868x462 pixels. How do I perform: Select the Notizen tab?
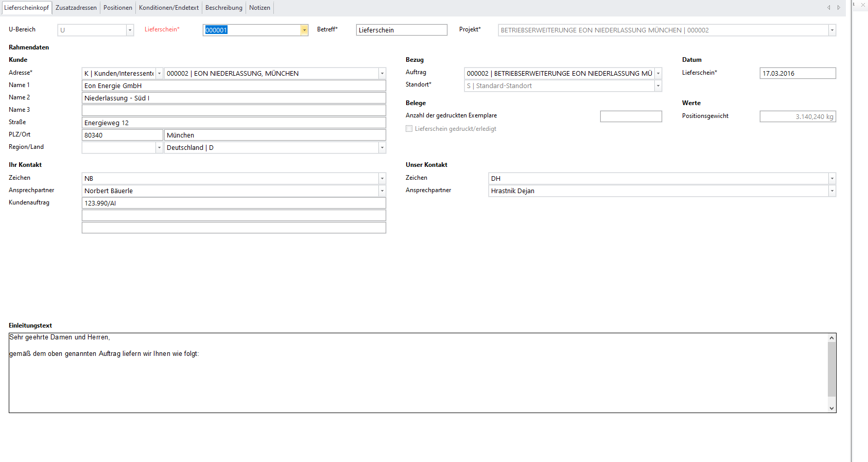[x=259, y=8]
